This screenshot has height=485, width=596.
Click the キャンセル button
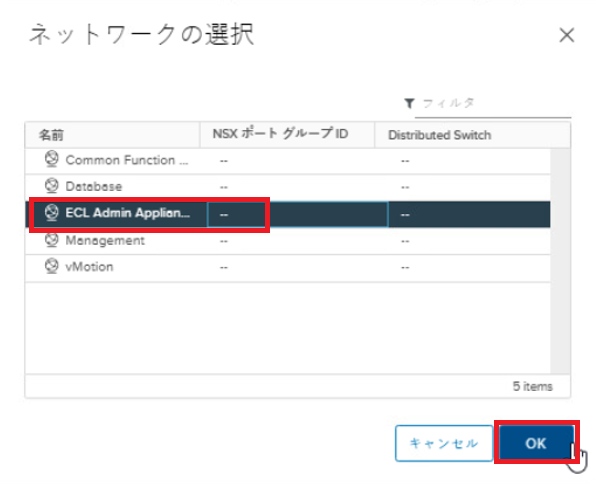pyautogui.click(x=444, y=443)
